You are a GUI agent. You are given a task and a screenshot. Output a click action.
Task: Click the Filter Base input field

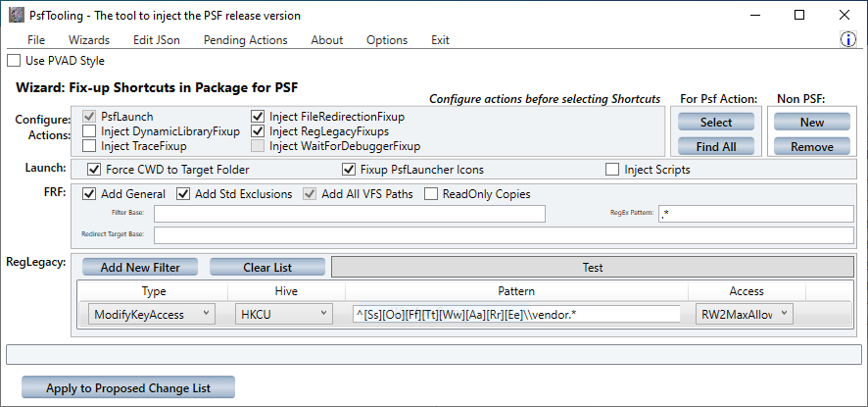(x=350, y=214)
